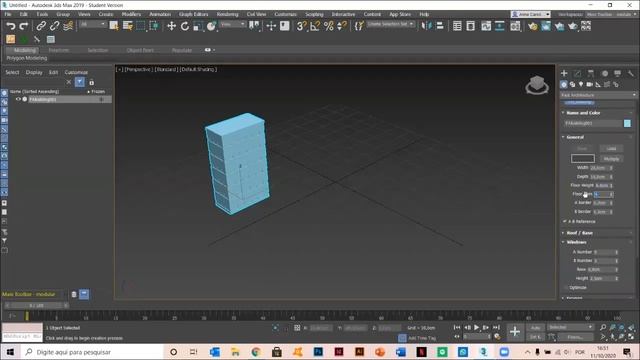Toggle Percent Snap
The height and width of the screenshot is (360, 640).
coord(328,26)
